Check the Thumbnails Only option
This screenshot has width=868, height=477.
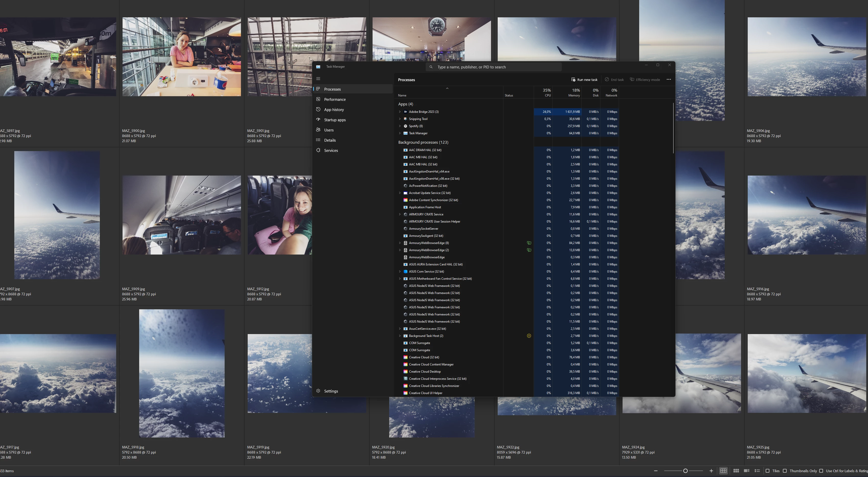[785, 471]
